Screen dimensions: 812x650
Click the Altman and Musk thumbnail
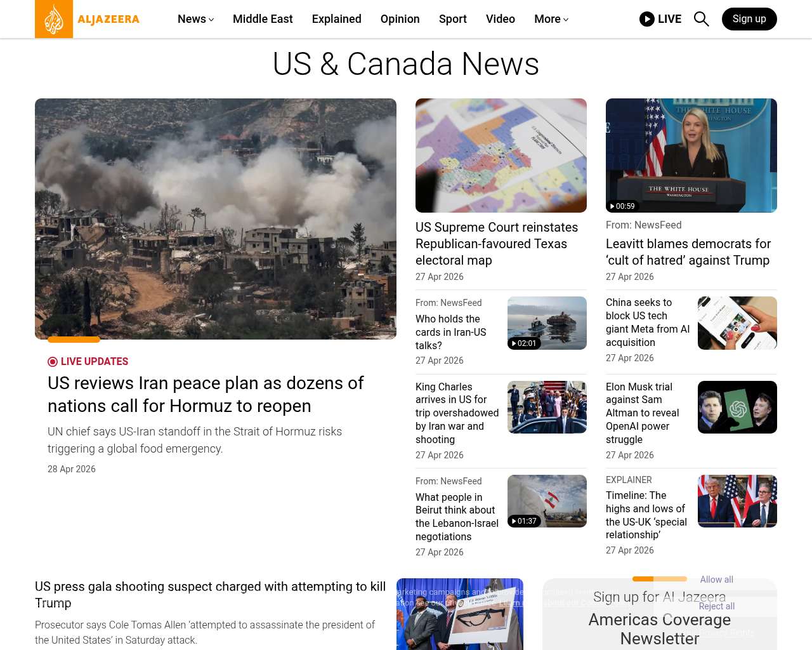pyautogui.click(x=737, y=408)
